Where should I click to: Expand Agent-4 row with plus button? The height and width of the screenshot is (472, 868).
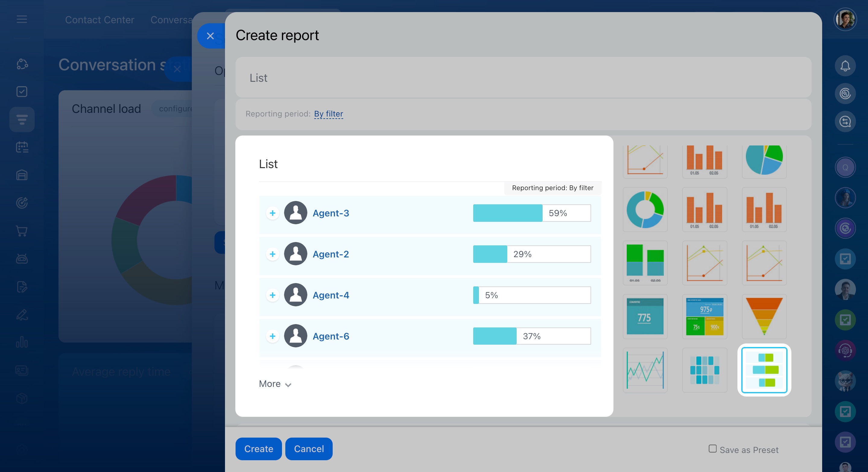(x=273, y=295)
